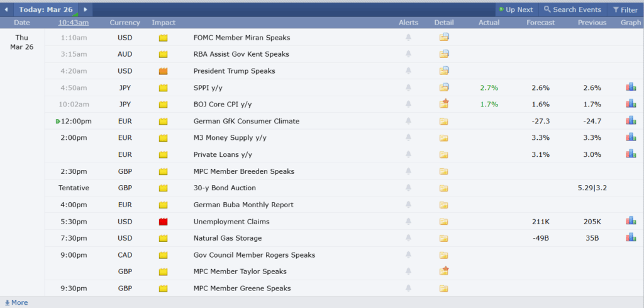The height and width of the screenshot is (308, 644).
Task: Open detail folder for MPC Member Taylor Speaks
Action: 444,271
